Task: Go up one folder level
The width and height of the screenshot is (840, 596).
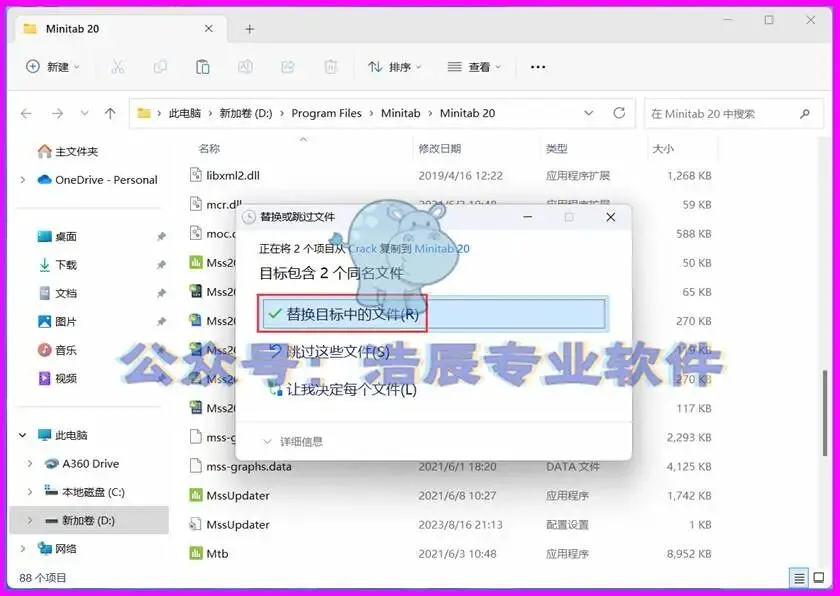Action: 110,114
